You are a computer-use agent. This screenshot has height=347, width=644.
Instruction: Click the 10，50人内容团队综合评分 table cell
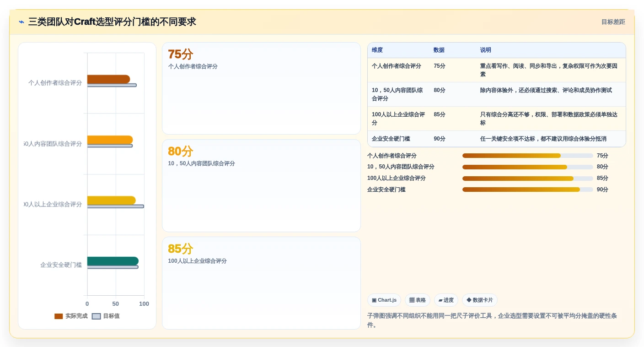[398, 94]
